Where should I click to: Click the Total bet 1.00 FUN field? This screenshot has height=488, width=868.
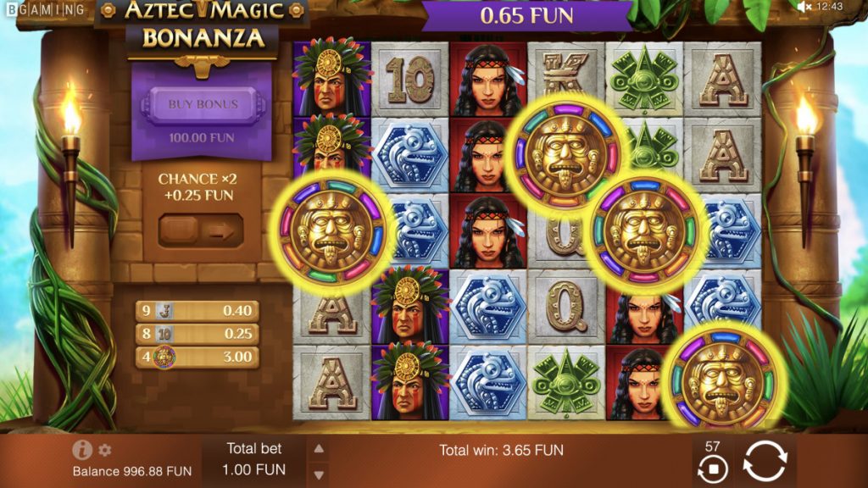[254, 459]
